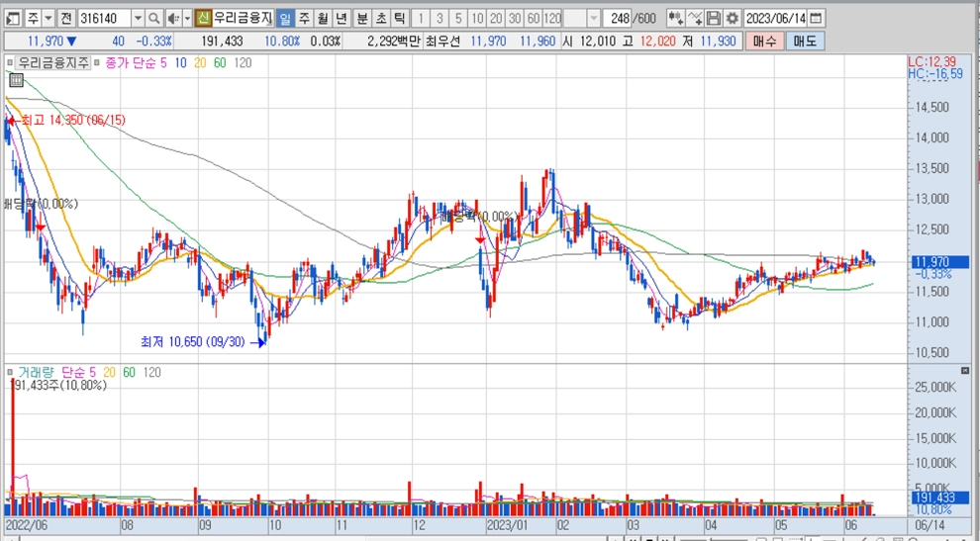Expand the dropdown next to 주 selector

[49, 18]
